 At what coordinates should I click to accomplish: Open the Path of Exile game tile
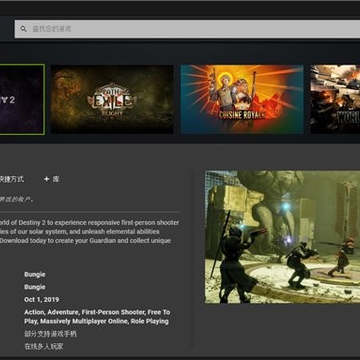112,99
